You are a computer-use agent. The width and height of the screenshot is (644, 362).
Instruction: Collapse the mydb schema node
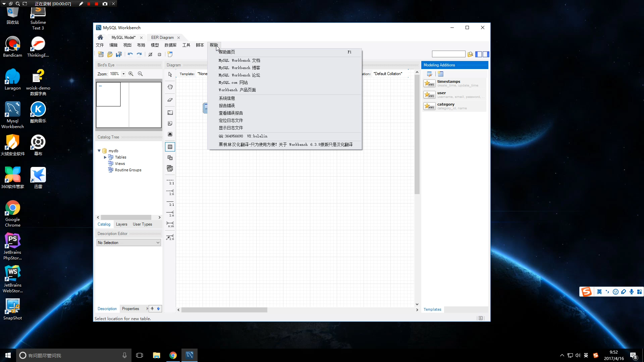pyautogui.click(x=99, y=151)
